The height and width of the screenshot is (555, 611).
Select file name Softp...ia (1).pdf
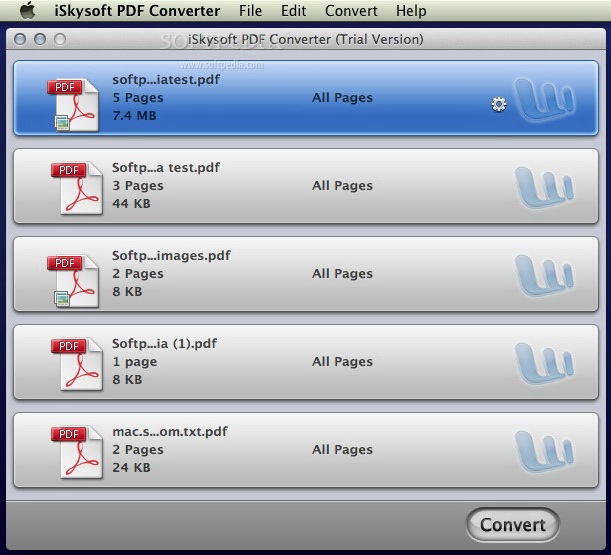[164, 344]
